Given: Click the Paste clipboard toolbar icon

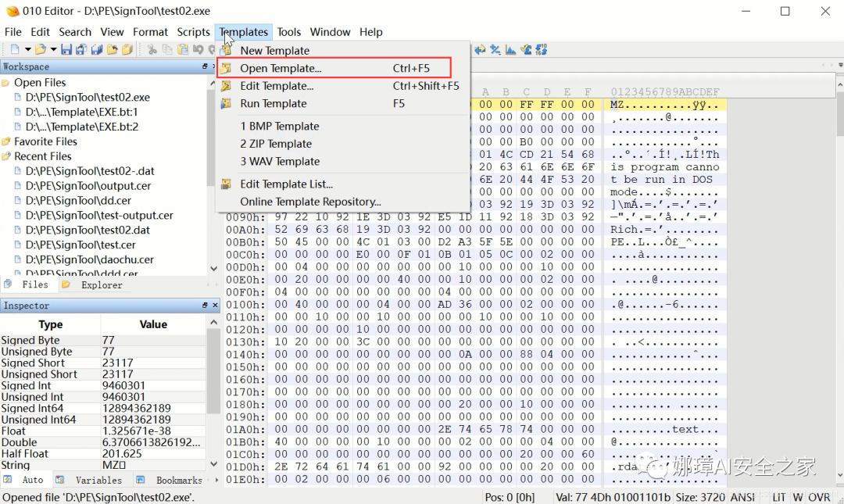Looking at the screenshot, I should point(183,49).
